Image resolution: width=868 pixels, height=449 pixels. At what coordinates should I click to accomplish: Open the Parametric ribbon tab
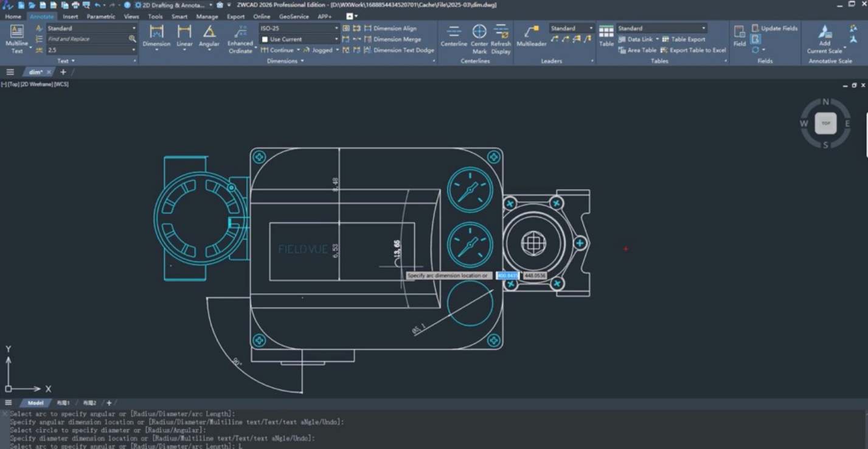pos(100,16)
